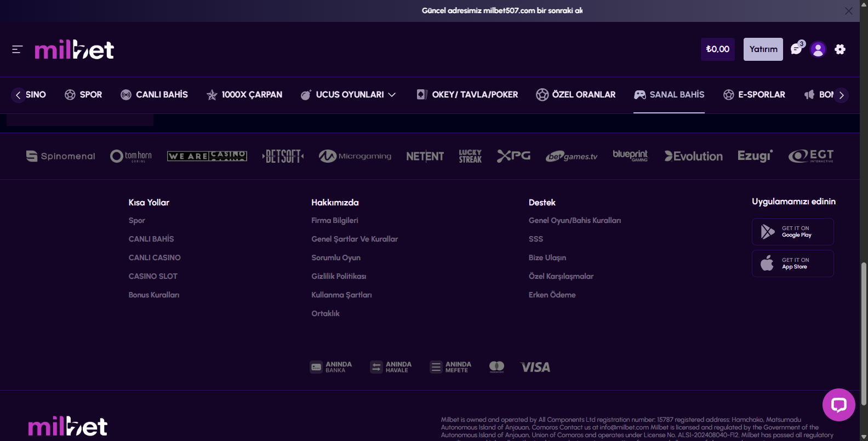Open the CANLI BAHİS menu item
Viewport: 868px width, 441px height.
(154, 95)
